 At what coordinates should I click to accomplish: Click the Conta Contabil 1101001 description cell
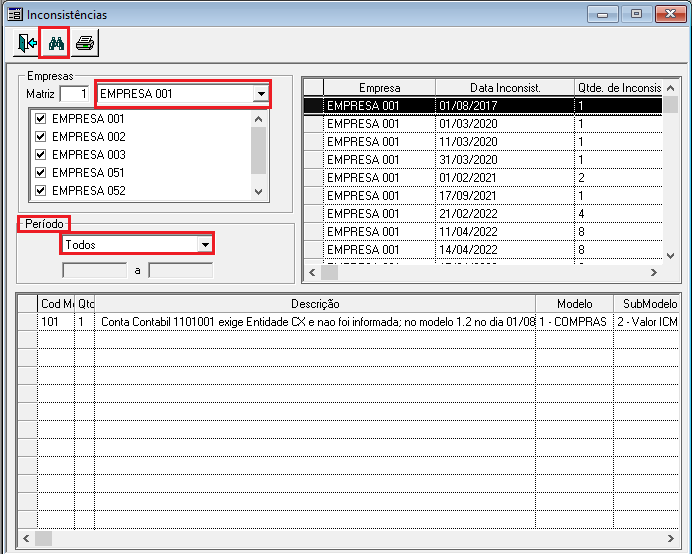(x=315, y=322)
